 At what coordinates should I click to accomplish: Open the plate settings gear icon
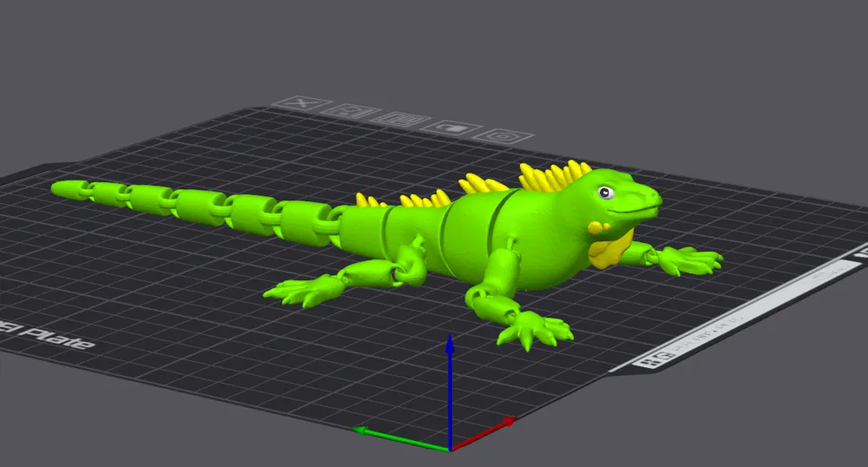click(503, 136)
